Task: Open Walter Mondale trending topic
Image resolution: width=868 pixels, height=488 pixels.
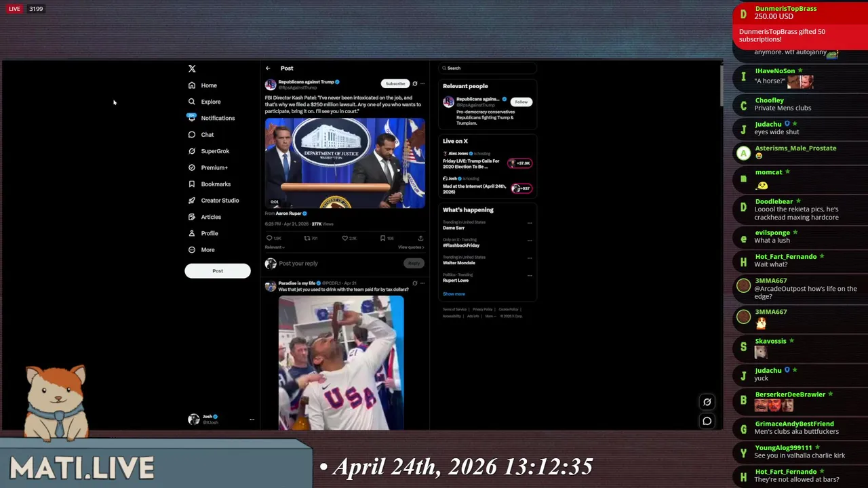Action: pos(460,263)
